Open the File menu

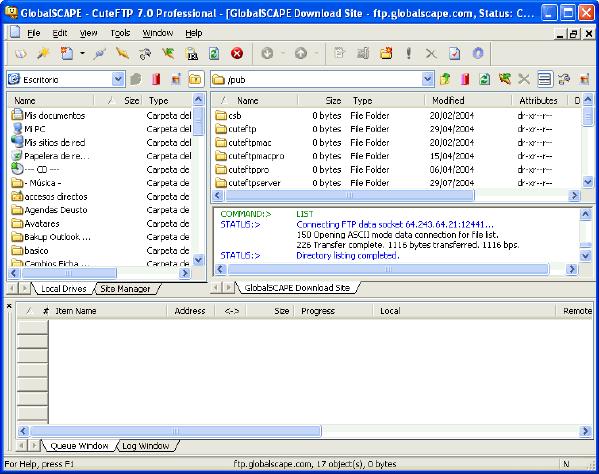pyautogui.click(x=34, y=33)
